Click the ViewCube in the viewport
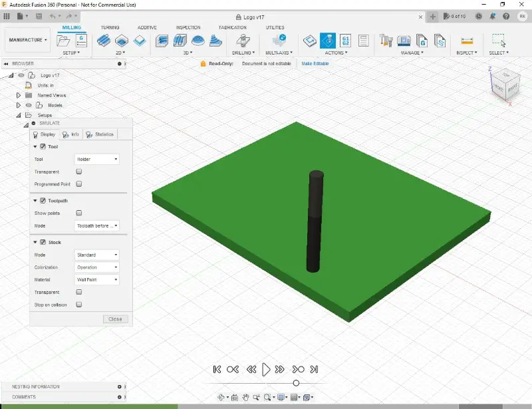Viewport: 532px width, 409px height. (x=505, y=86)
